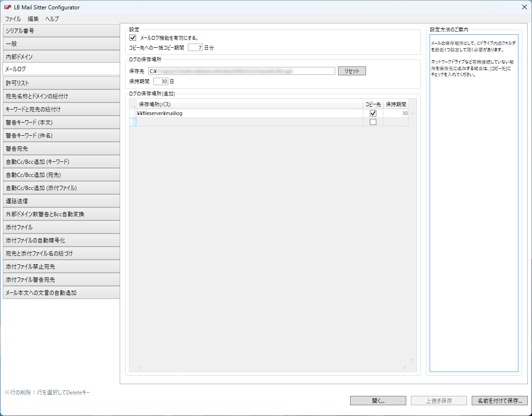532x416 pixels.
Task: Go to 添付ファイル section
Action: (x=61, y=227)
